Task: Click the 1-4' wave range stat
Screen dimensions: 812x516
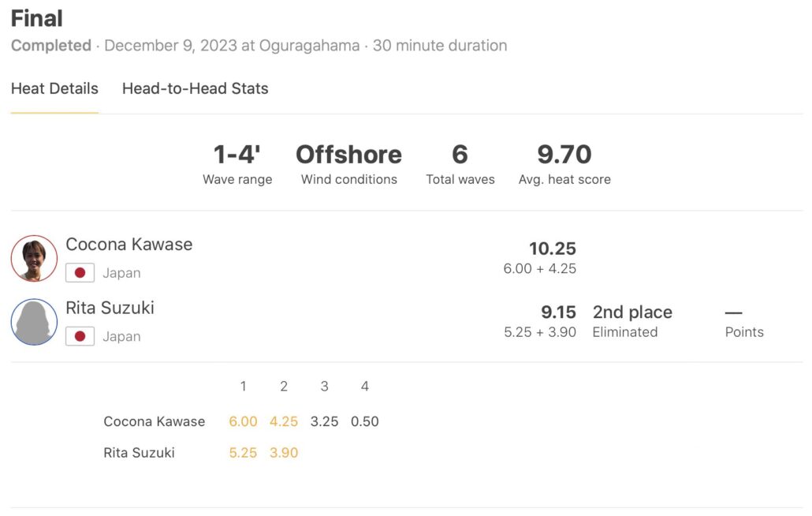Action: click(x=237, y=155)
